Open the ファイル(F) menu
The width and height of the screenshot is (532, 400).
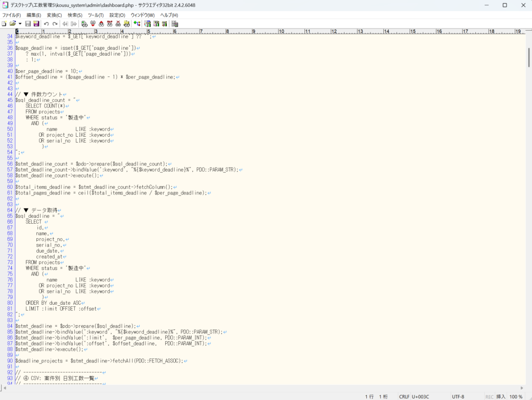tap(11, 15)
